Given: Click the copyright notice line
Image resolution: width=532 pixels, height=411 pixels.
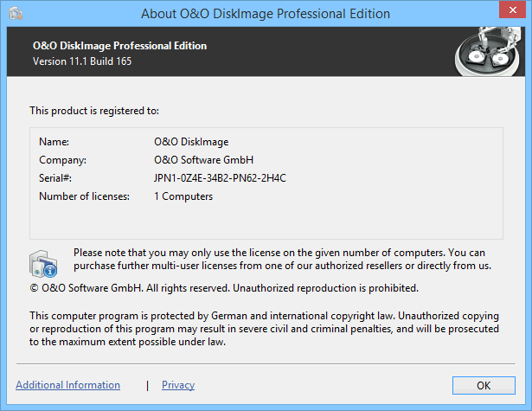Looking at the screenshot, I should [x=224, y=287].
